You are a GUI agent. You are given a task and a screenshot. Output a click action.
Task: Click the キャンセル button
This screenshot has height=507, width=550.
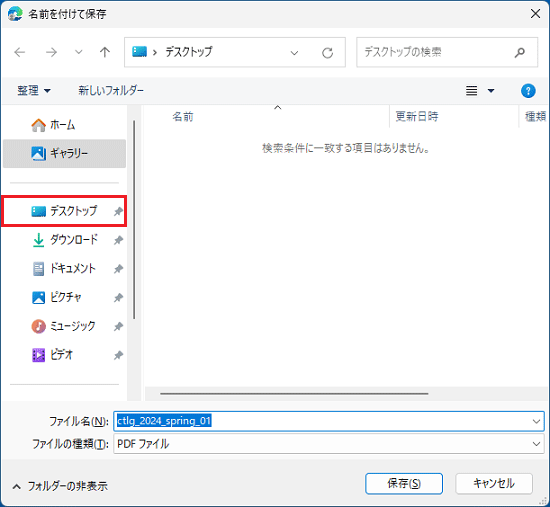pyautogui.click(x=494, y=484)
